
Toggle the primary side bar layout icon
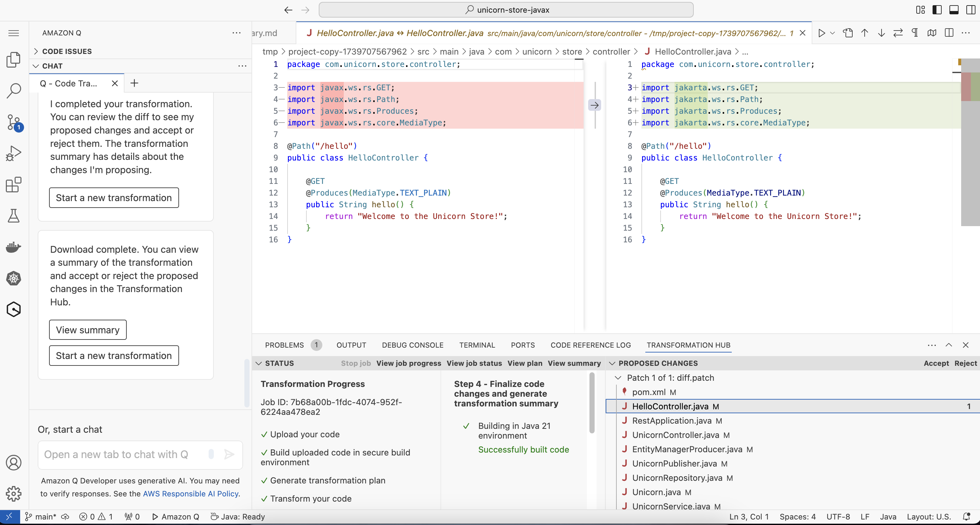[x=937, y=10]
